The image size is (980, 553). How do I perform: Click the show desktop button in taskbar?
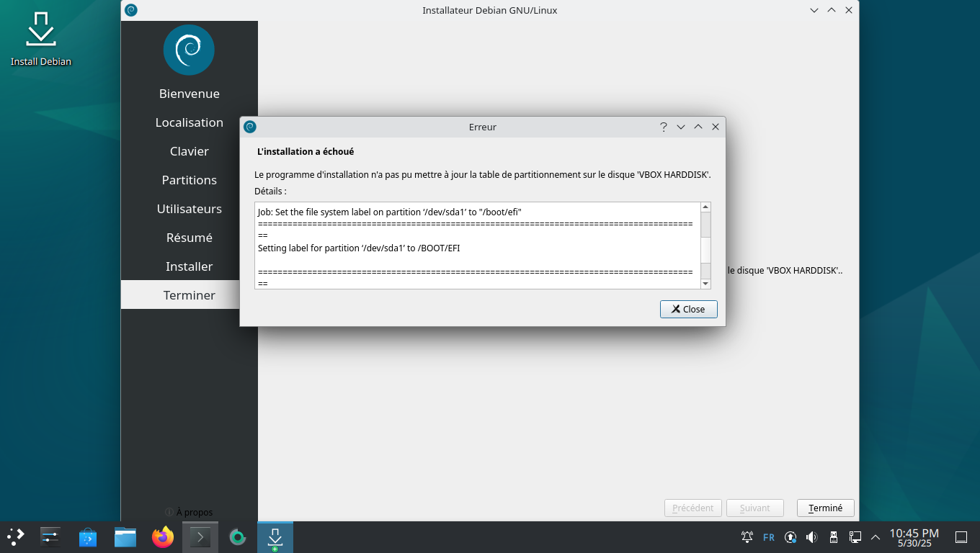961,537
